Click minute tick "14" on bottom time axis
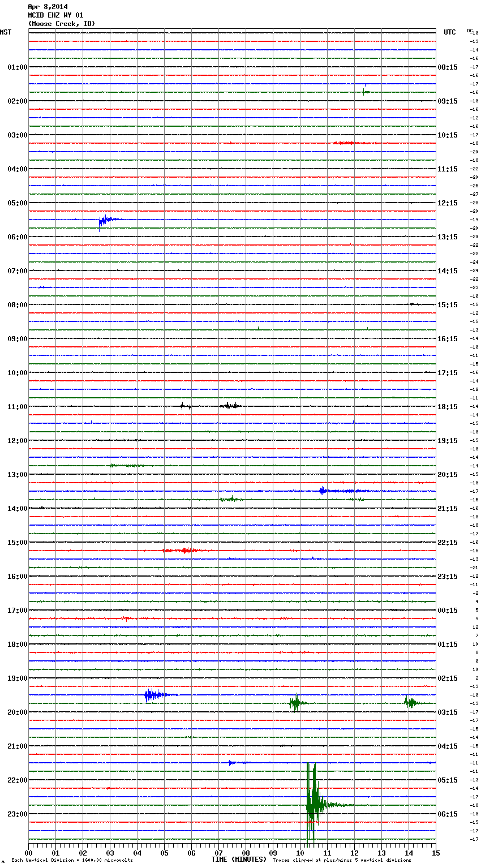This screenshot has width=481, height=868. [x=409, y=853]
